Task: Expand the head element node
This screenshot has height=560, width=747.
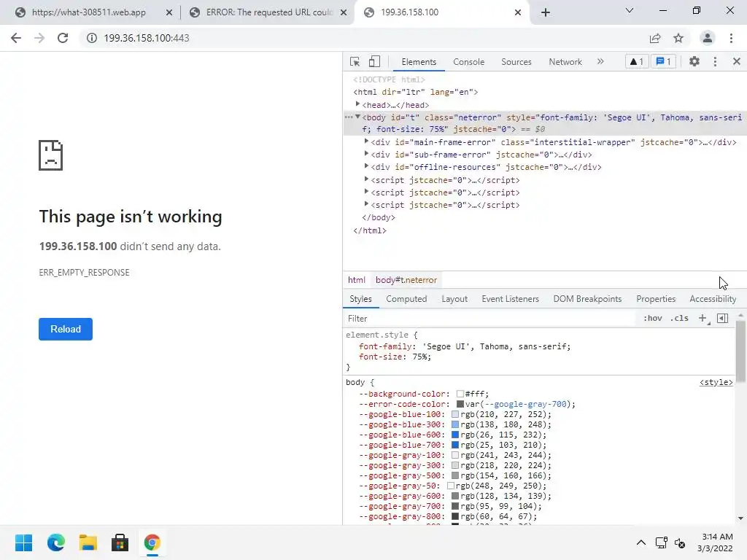Action: coord(357,104)
